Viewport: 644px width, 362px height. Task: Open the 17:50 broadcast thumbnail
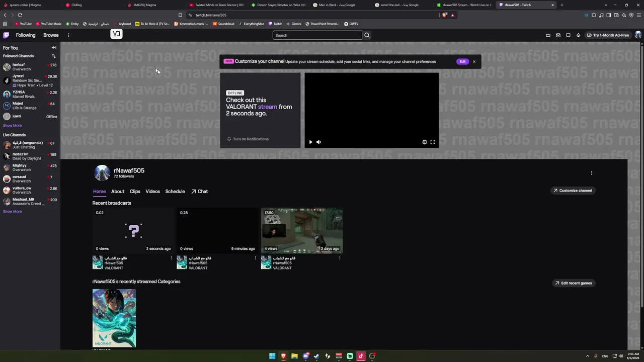302,231
